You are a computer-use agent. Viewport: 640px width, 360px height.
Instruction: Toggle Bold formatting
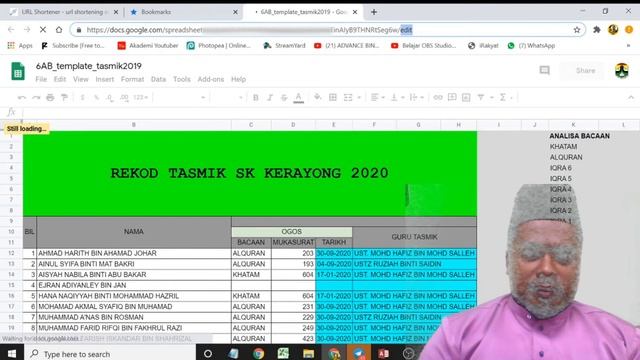click(256, 98)
